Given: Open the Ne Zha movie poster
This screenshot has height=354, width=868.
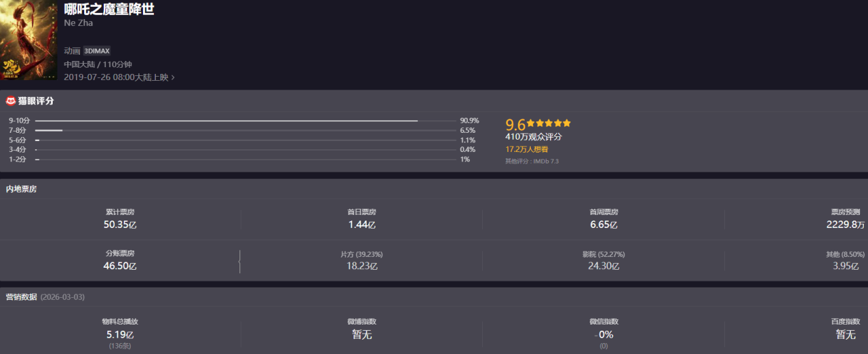Looking at the screenshot, I should point(28,40).
